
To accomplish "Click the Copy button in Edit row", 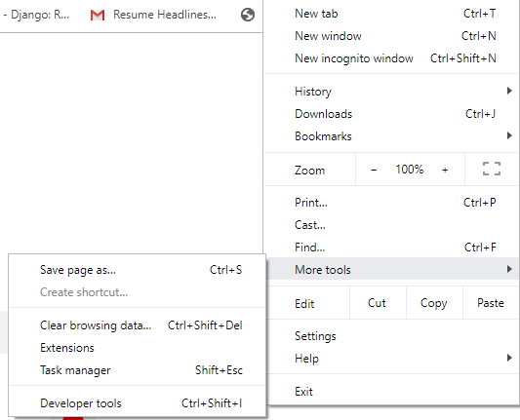I will (x=434, y=303).
